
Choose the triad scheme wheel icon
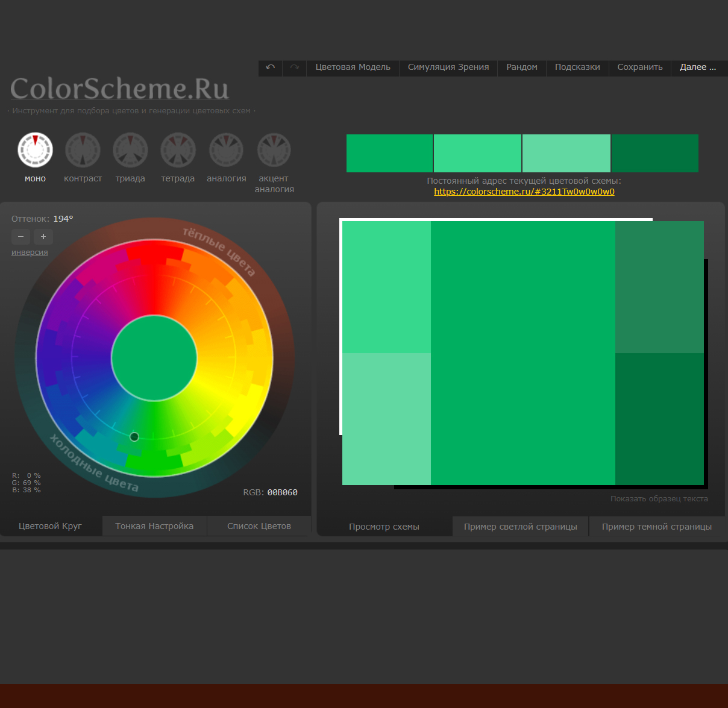(x=130, y=149)
